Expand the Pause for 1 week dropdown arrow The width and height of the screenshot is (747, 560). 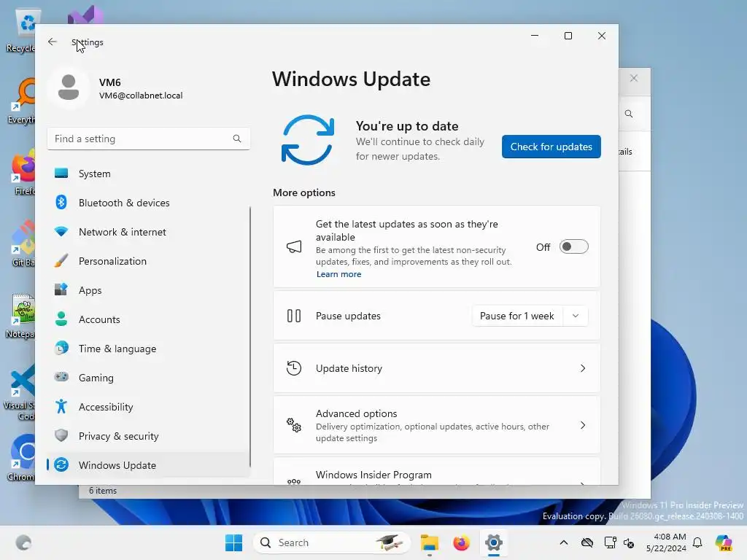click(576, 316)
